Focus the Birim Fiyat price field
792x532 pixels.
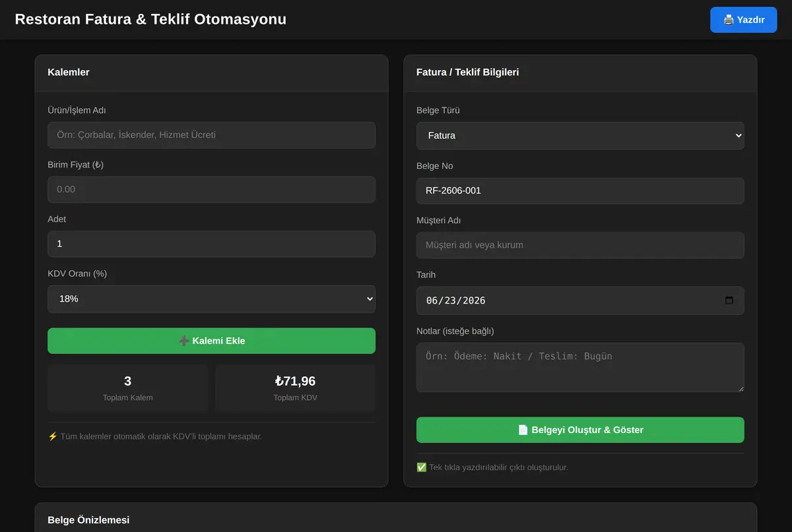click(x=211, y=189)
